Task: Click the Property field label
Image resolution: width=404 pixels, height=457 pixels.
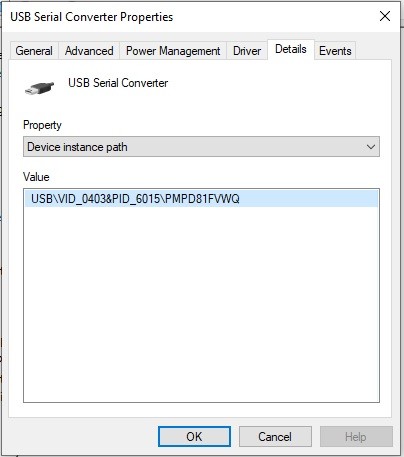Action: (x=42, y=125)
